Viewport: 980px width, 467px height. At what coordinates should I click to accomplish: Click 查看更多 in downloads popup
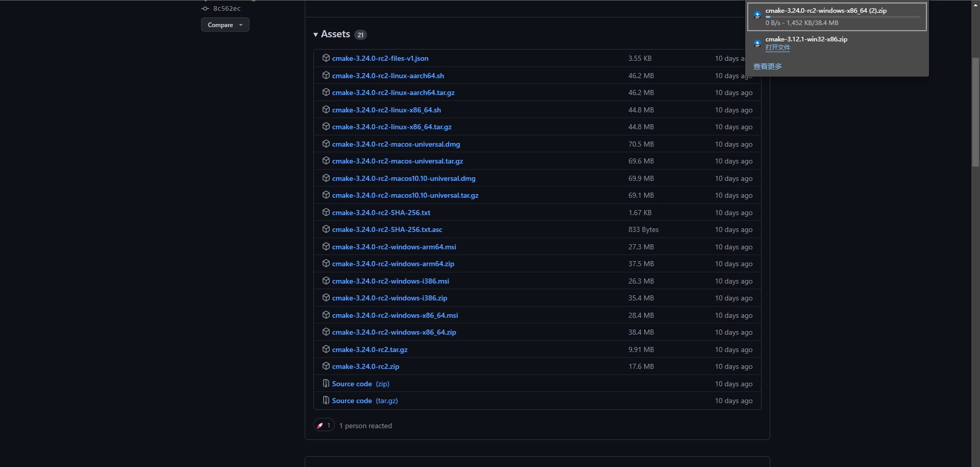[768, 66]
